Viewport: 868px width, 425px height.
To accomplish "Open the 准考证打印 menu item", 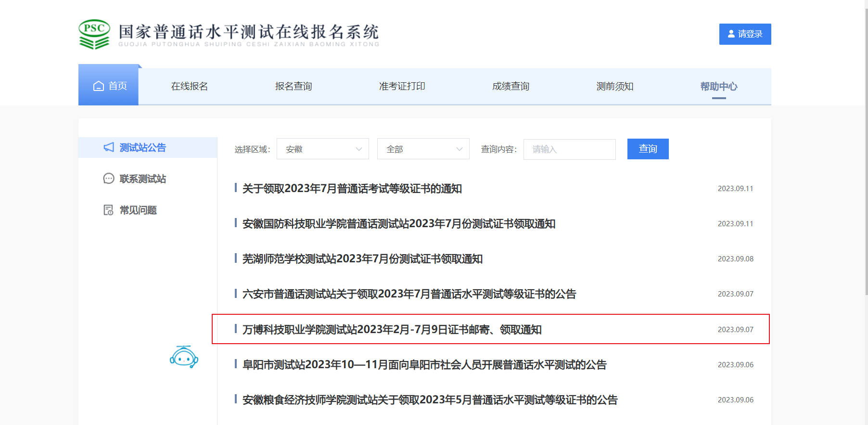I will (x=402, y=86).
